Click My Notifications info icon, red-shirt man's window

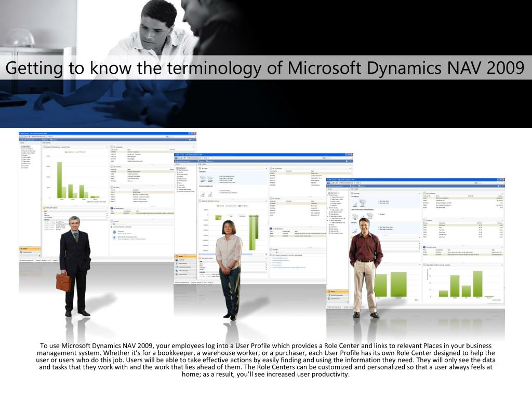tap(424, 247)
